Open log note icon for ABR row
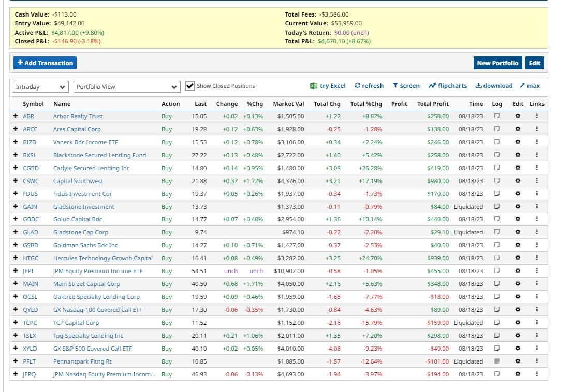This screenshot has width=572, height=392. point(496,116)
